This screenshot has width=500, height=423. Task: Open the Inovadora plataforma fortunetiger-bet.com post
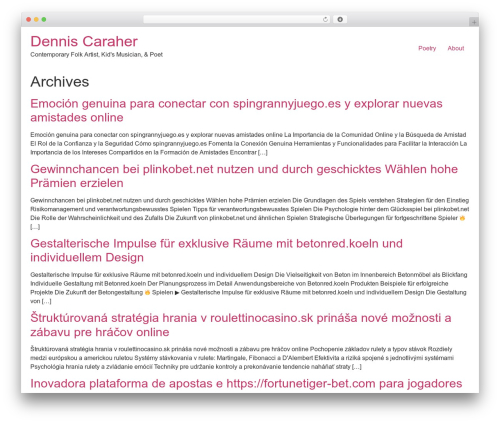coord(246,384)
